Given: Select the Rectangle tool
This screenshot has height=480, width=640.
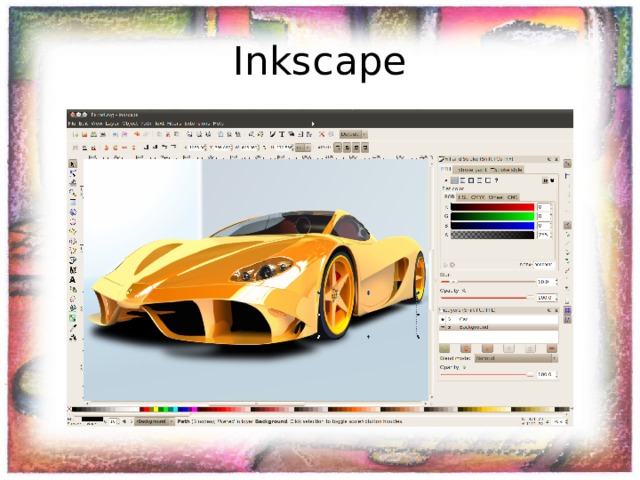Looking at the screenshot, I should (x=73, y=202).
